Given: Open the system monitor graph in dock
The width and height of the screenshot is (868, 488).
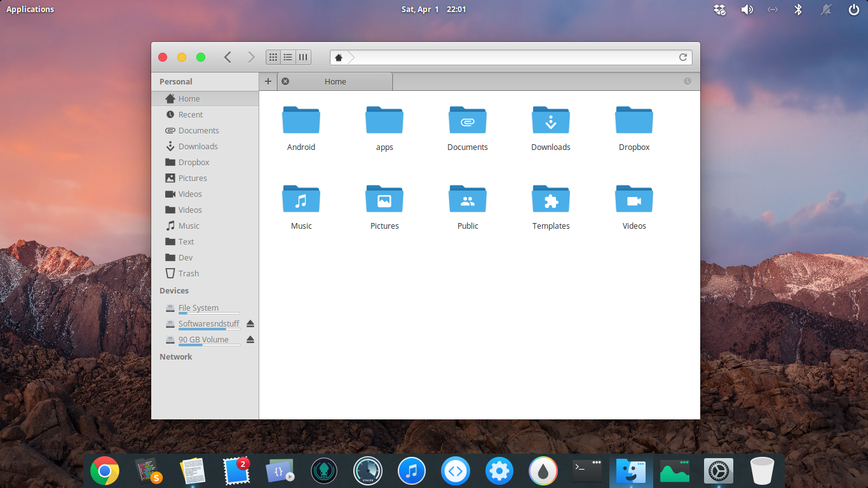Looking at the screenshot, I should (675, 471).
